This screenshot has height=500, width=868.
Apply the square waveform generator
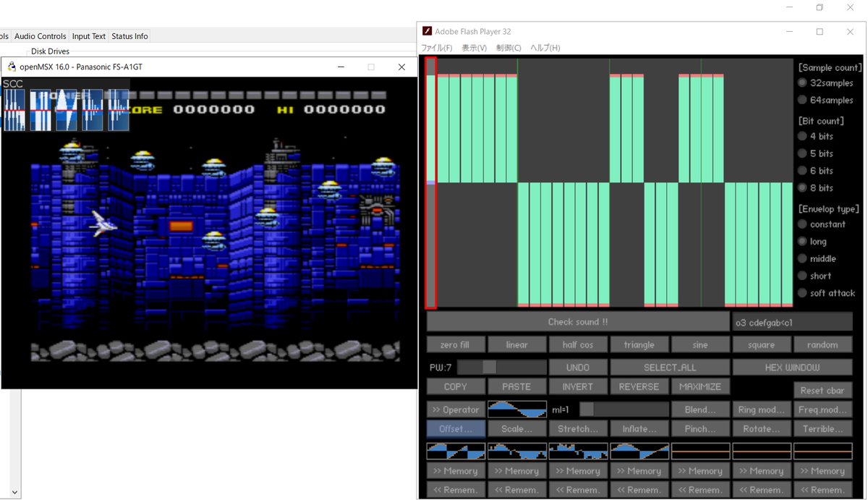tap(762, 344)
